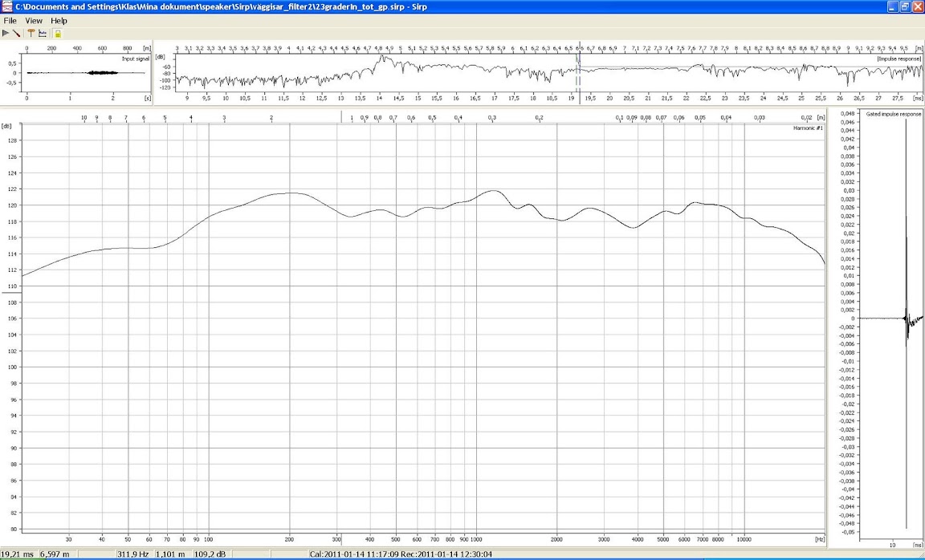Close the Sirp window

pyautogui.click(x=917, y=6)
